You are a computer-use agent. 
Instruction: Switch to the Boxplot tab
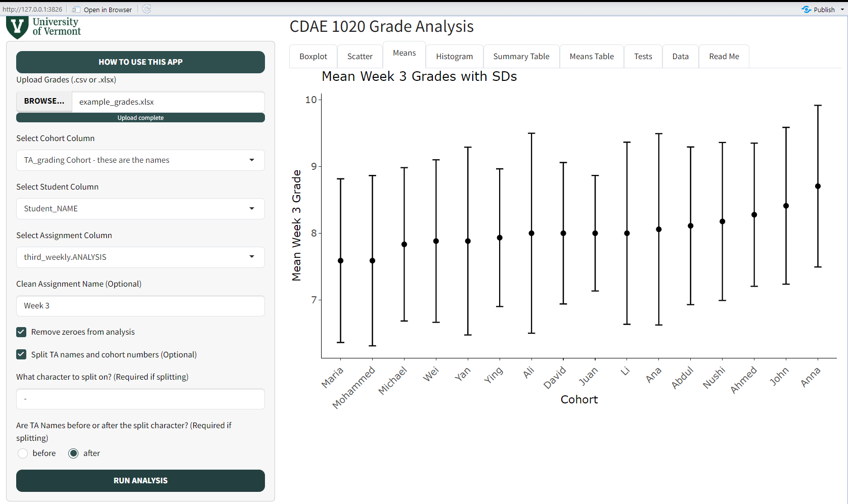pyautogui.click(x=313, y=57)
